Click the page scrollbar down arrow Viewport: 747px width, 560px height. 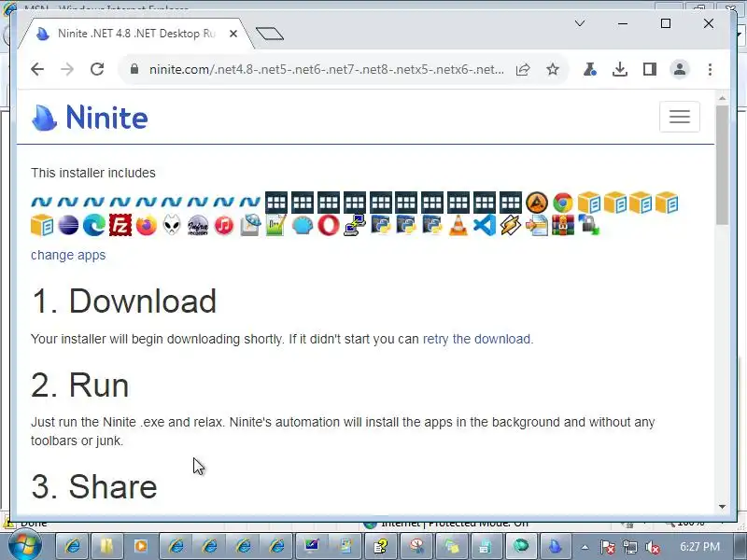(x=722, y=507)
